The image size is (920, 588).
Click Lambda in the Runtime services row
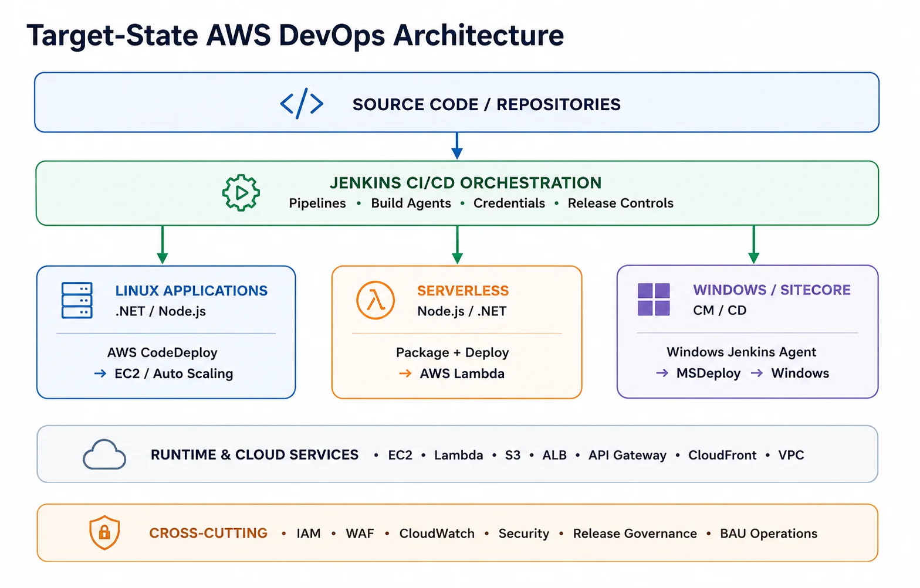coord(458,456)
